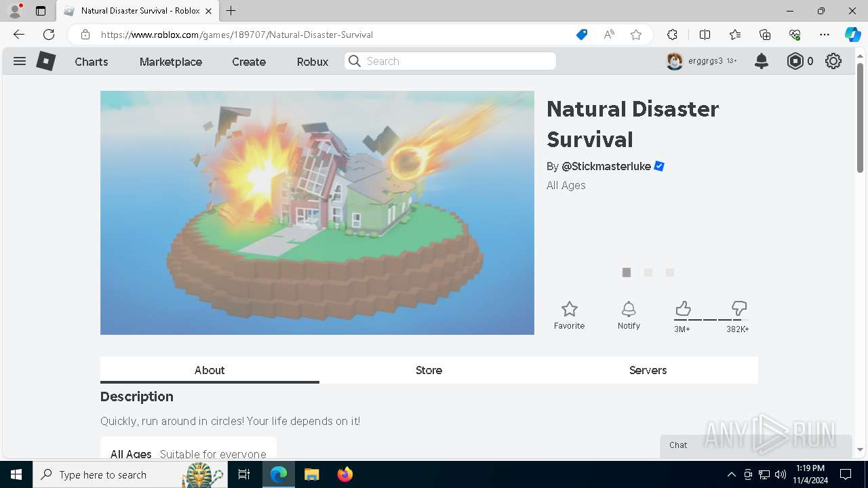Switch to the Store tab

click(x=429, y=370)
